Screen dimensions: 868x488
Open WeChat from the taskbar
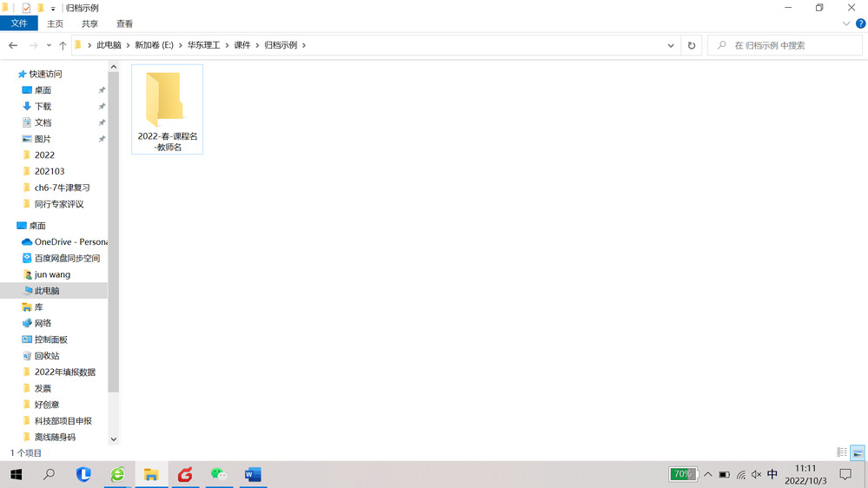pos(219,475)
